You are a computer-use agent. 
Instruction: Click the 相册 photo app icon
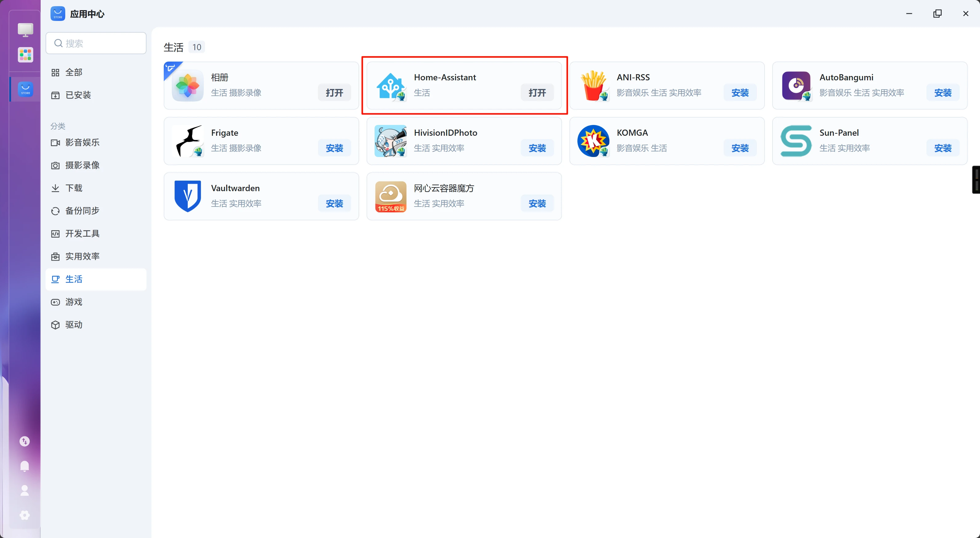(187, 86)
